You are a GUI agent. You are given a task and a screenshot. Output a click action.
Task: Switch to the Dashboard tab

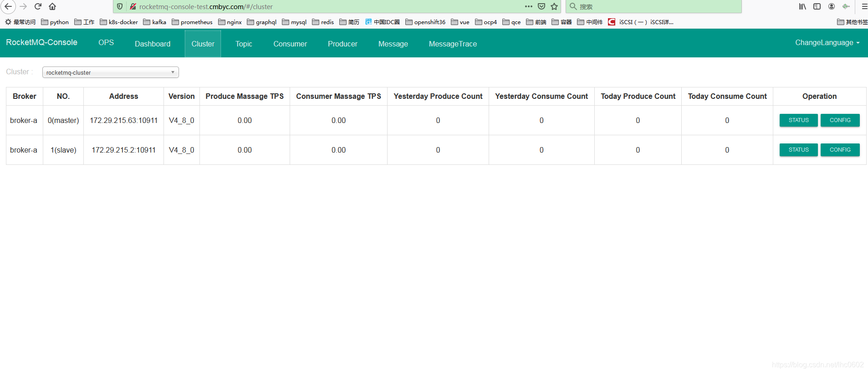tap(153, 44)
